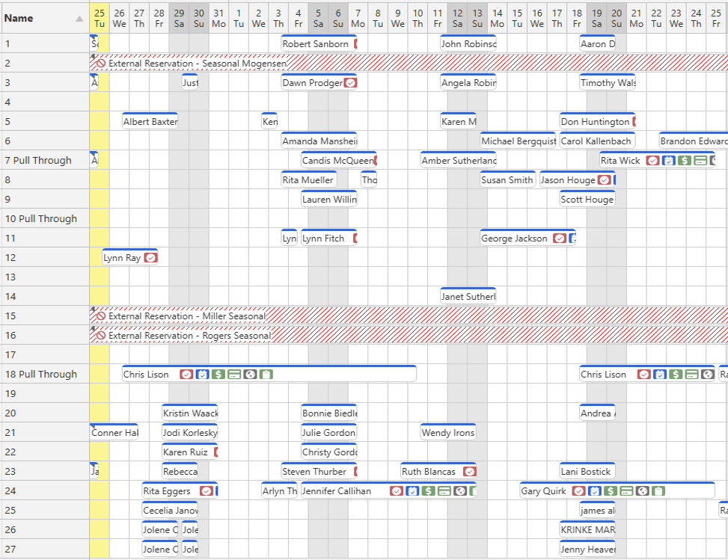Viewport: 728px width, 560px height.
Task: Open Amanda Mansheim's reservation on site 6
Action: pos(319,141)
